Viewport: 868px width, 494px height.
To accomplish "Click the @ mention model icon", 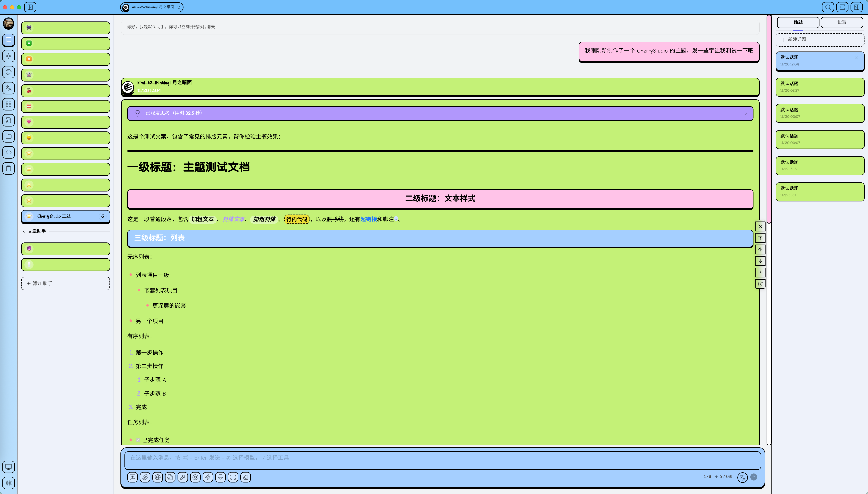I will [x=196, y=477].
